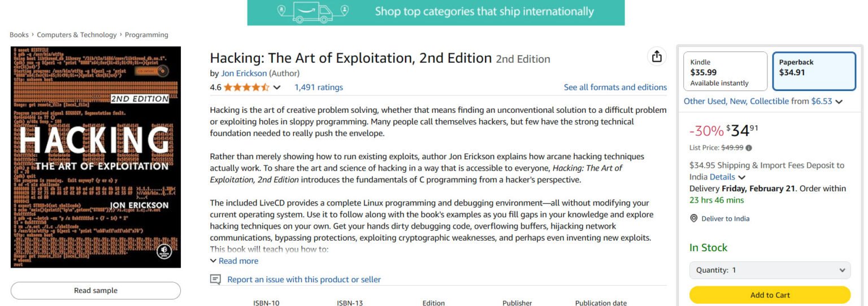The image size is (868, 306).
Task: Click the share icon beside the title
Action: (x=656, y=56)
